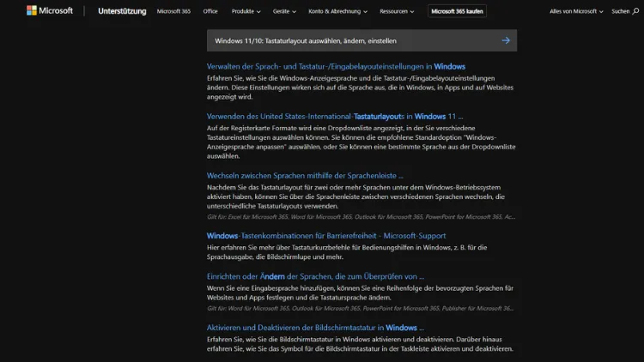Viewport: 644px width, 362px height.
Task: Click the description starting 'Nachdem Sie das Tastaturlayout'
Action: point(355,196)
